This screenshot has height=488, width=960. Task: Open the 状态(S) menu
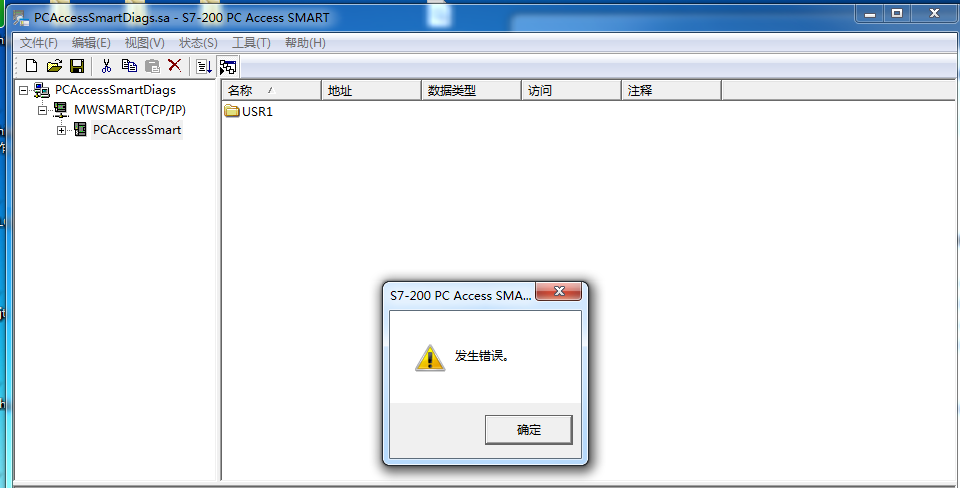point(198,43)
